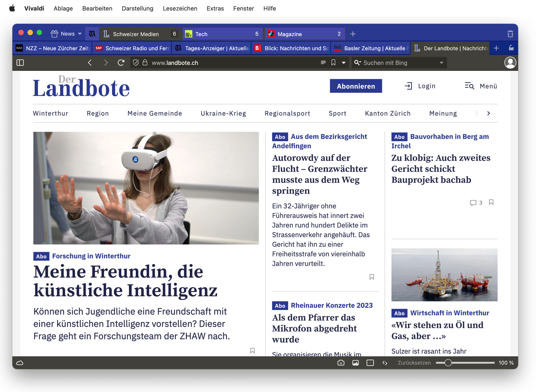The image size is (536, 392).
Task: Open closed tabs trash icon
Action: (x=510, y=34)
